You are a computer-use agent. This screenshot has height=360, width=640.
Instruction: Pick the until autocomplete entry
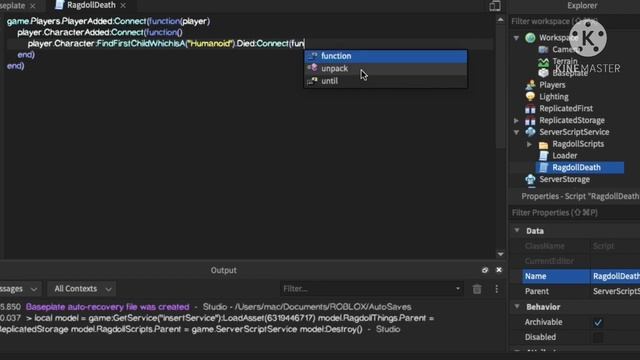click(x=386, y=81)
